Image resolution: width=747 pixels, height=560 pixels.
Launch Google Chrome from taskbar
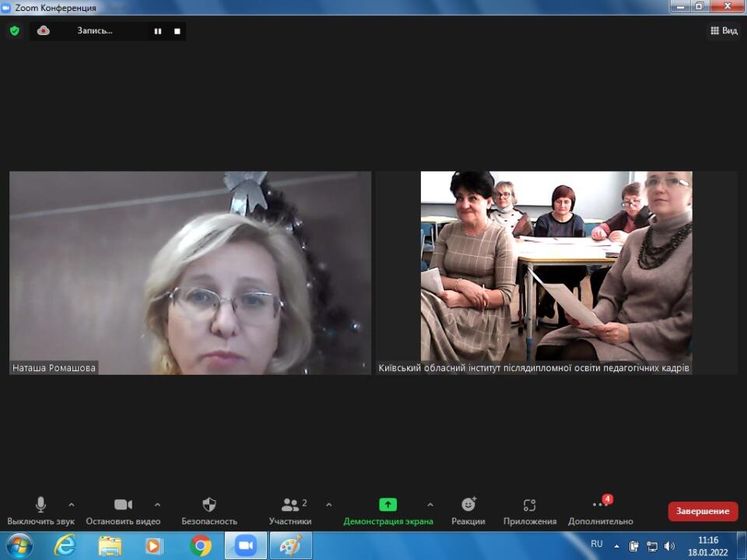click(x=201, y=546)
